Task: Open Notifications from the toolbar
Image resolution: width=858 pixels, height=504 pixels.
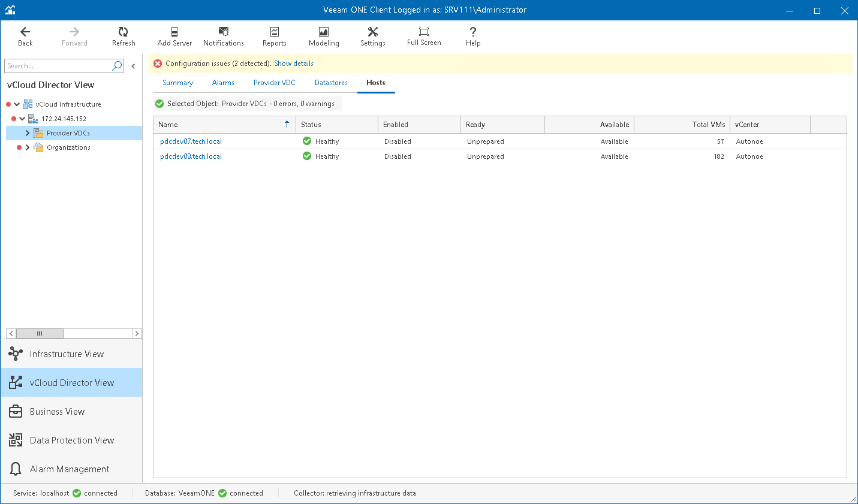Action: tap(223, 36)
